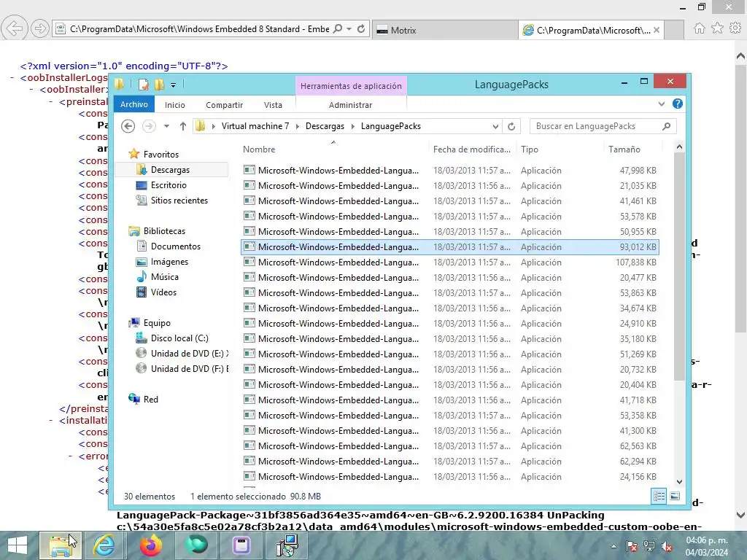The width and height of the screenshot is (747, 560).
Task: Select Equipo in navigation pane
Action: tap(157, 323)
